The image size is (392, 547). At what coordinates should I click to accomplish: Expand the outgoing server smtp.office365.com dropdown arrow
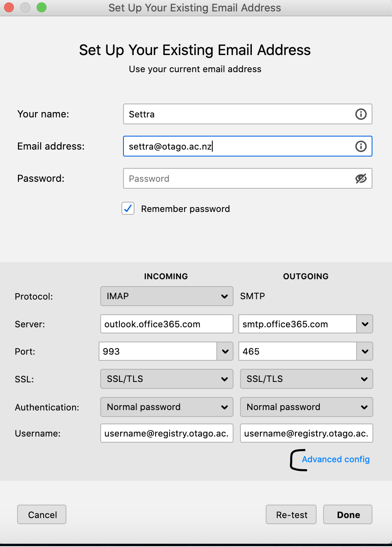[x=365, y=324]
